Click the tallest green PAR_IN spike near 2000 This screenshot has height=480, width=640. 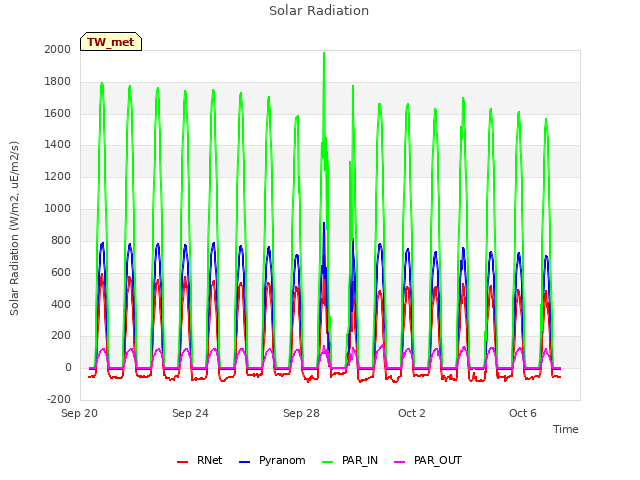[324, 54]
